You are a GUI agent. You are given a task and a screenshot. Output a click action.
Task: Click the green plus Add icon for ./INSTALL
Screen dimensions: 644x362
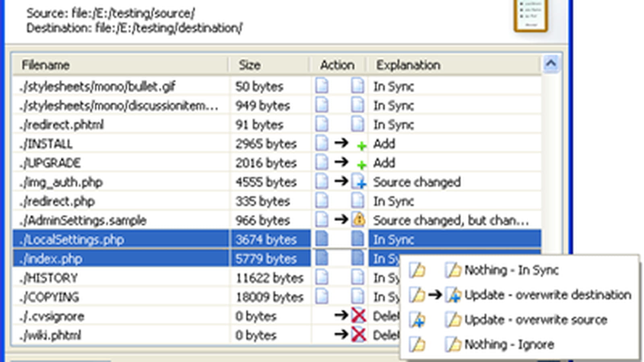[361, 146]
